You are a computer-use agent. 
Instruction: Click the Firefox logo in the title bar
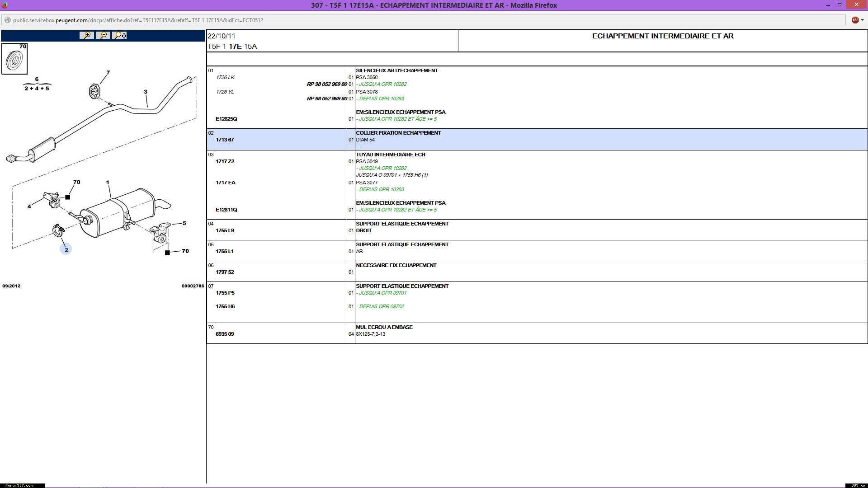point(5,5)
